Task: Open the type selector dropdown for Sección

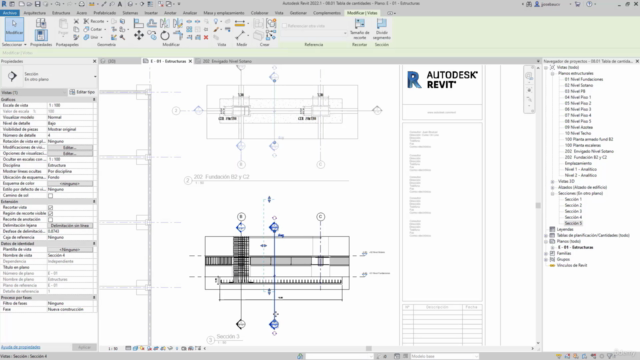Action: coord(95,76)
